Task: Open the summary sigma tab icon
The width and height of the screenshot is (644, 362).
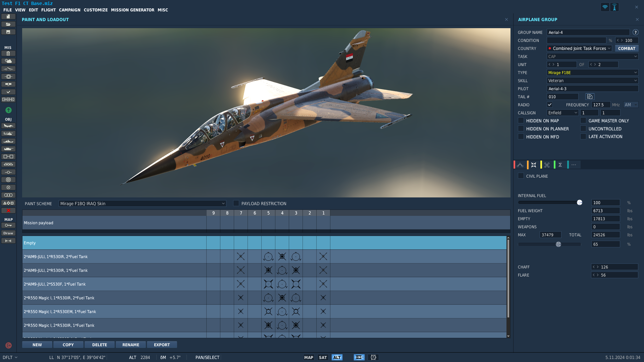Action: point(560,165)
